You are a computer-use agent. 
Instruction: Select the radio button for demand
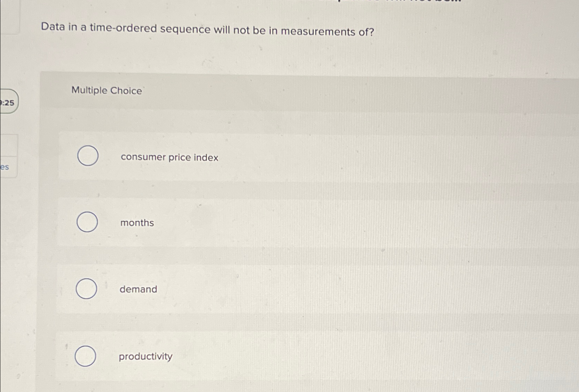coord(87,289)
